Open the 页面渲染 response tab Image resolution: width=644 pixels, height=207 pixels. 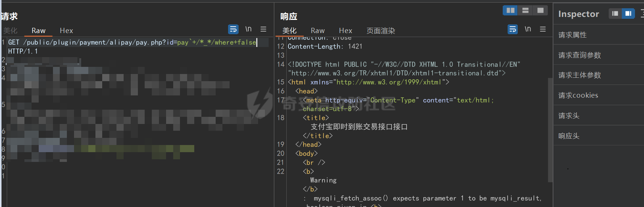[381, 31]
